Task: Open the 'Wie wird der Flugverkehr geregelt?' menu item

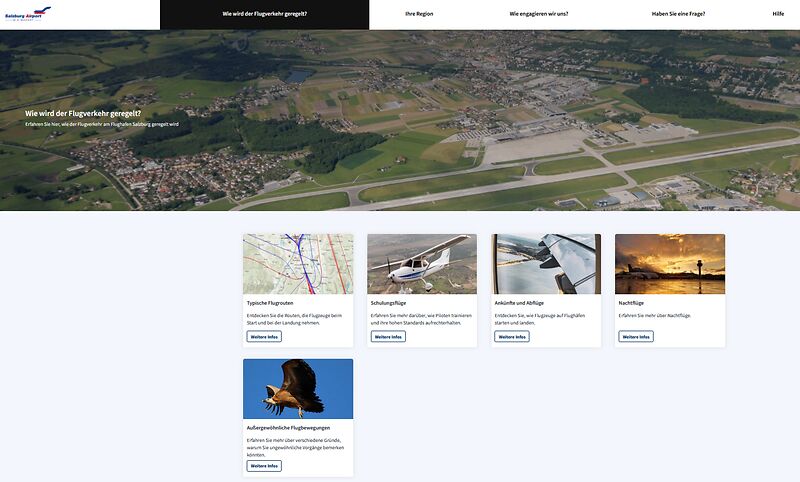Action: tap(264, 14)
